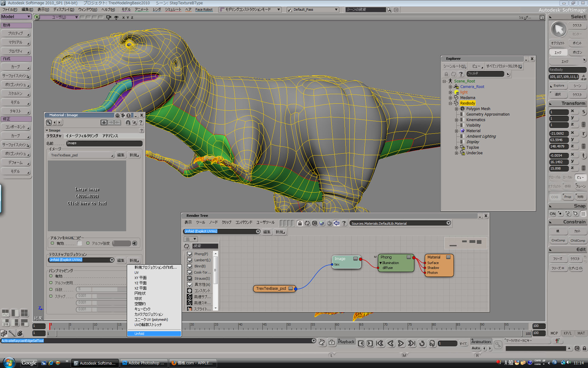Enable the 有効 checkbox under アルファをRGBにコピー
The height and width of the screenshot is (368, 588).
click(52, 243)
